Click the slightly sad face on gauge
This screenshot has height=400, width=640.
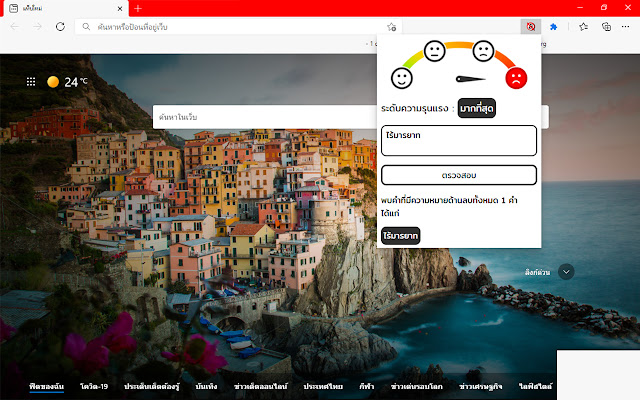(x=483, y=51)
